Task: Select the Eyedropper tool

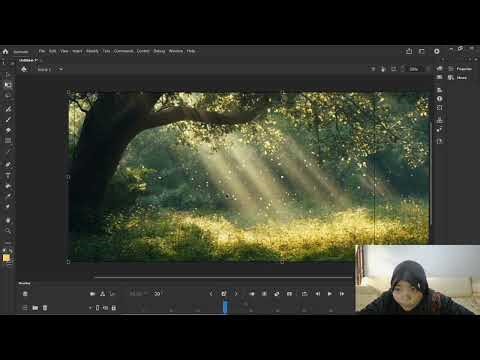Action: 8,196
